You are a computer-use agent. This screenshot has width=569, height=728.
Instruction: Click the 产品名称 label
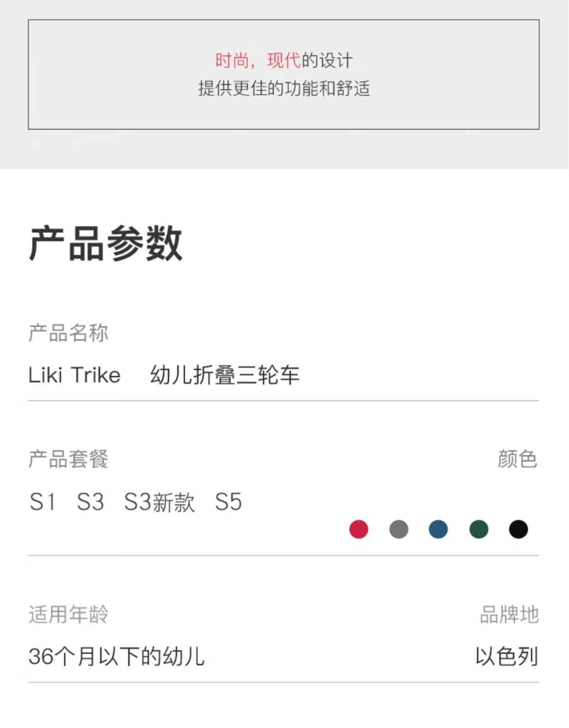pos(68,333)
